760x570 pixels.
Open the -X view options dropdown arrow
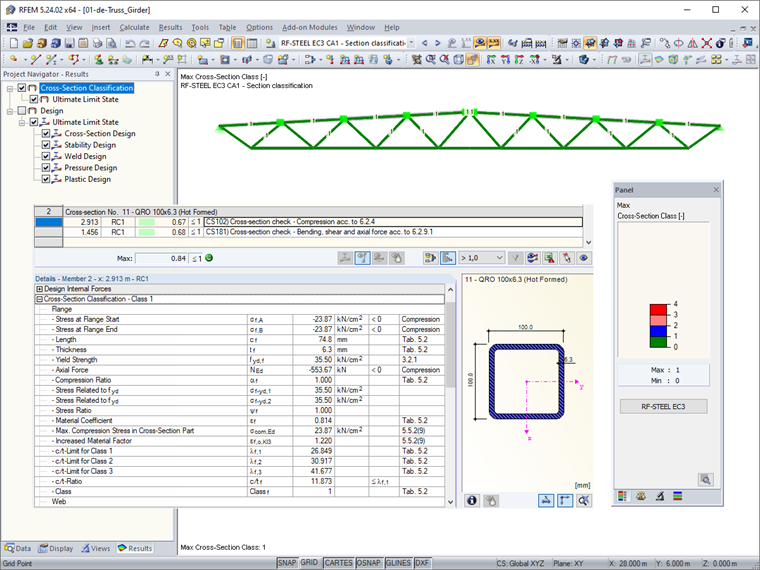coord(545,60)
